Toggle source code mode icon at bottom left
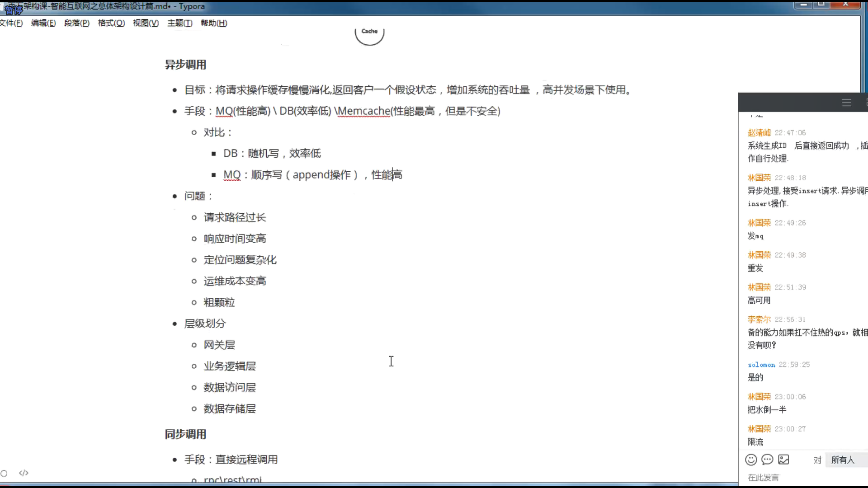The image size is (868, 488). pyautogui.click(x=24, y=473)
